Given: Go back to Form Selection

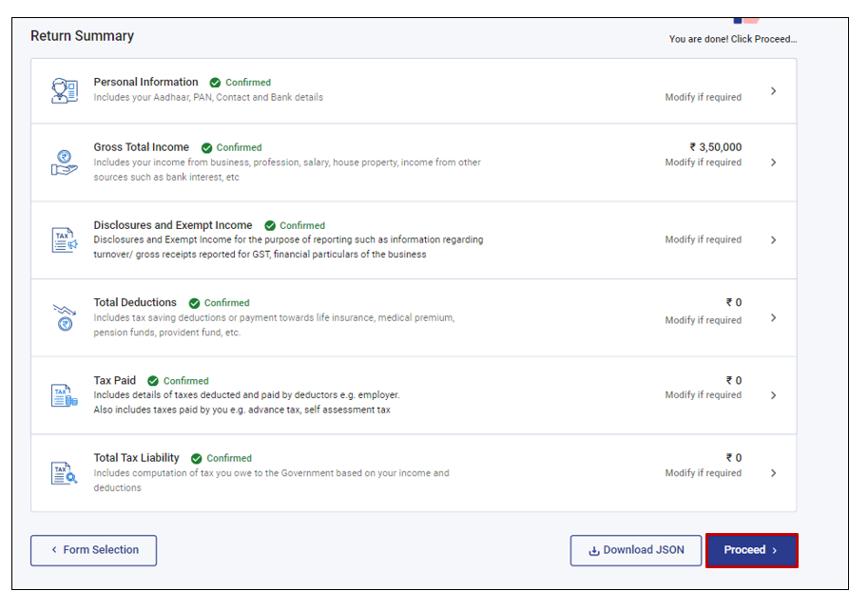Looking at the screenshot, I should point(93,550).
